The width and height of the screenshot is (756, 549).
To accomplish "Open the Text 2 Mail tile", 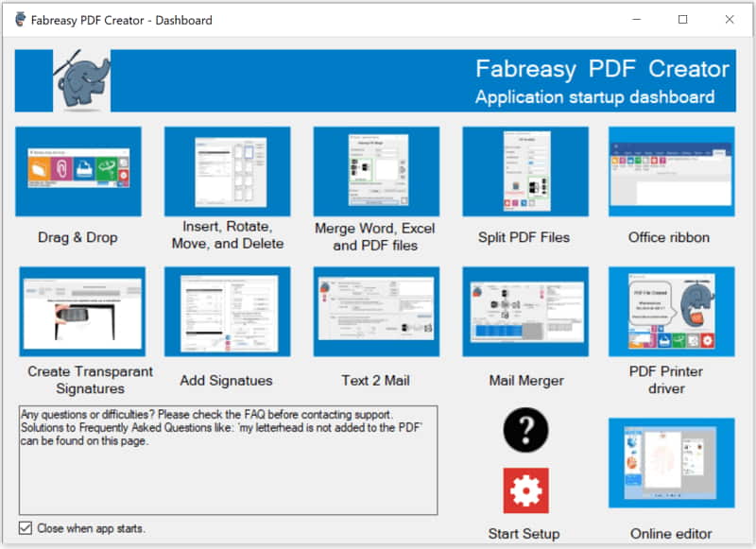I will (376, 311).
